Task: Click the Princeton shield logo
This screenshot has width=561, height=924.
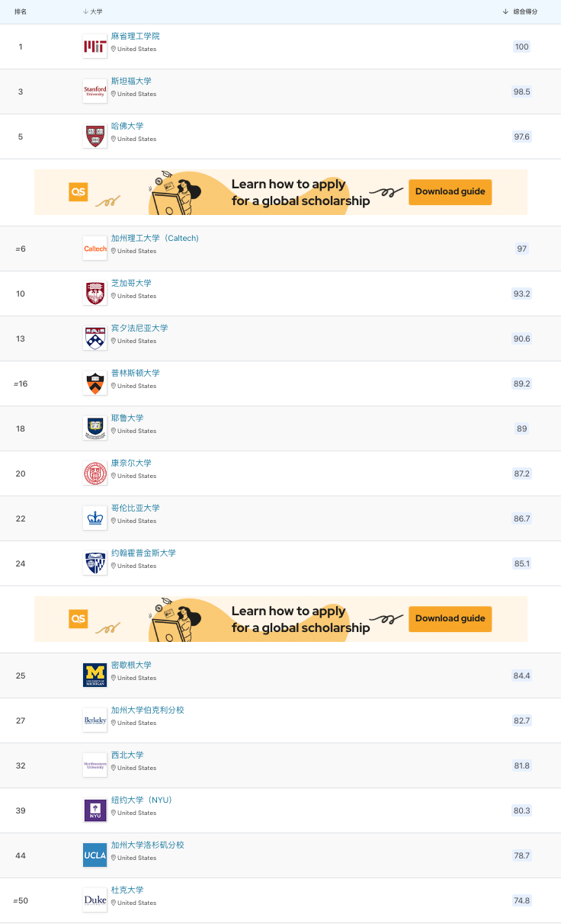Action: coord(95,384)
